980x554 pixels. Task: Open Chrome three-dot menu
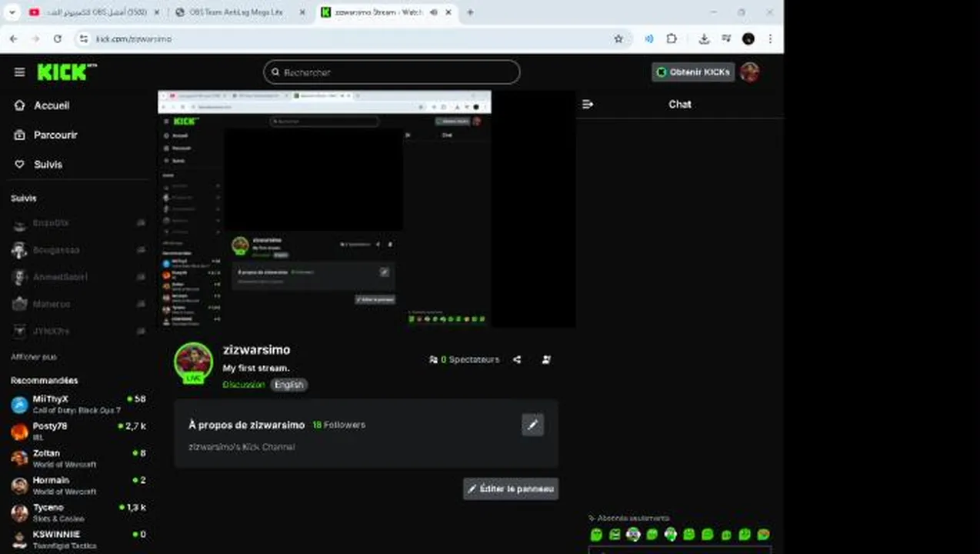tap(770, 38)
